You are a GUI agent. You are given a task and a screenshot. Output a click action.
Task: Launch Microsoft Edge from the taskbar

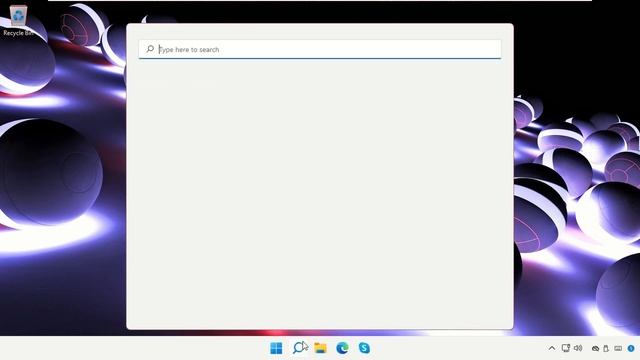tap(342, 348)
